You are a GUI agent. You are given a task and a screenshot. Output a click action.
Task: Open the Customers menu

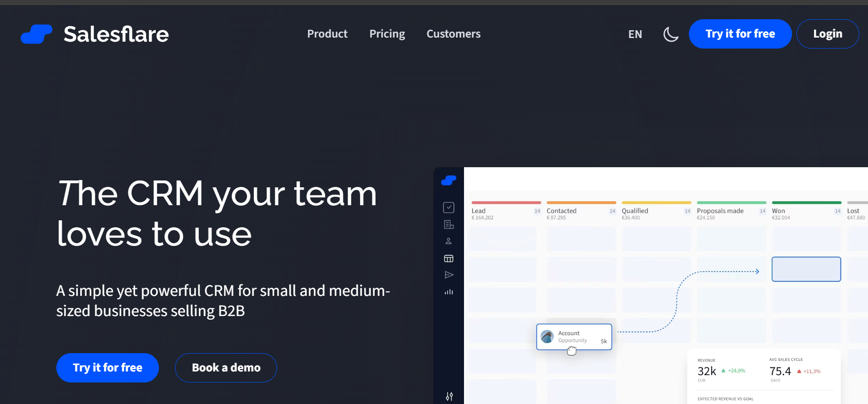click(x=453, y=34)
